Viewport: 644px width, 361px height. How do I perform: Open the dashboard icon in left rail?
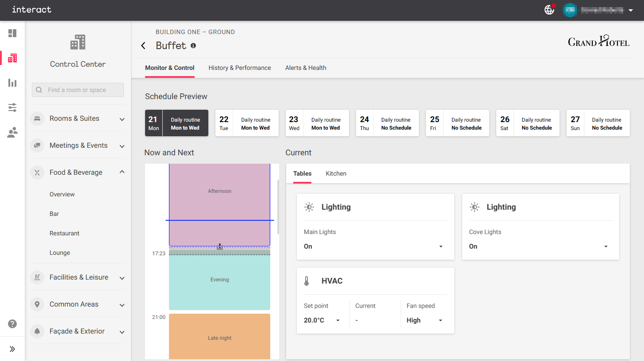[12, 33]
